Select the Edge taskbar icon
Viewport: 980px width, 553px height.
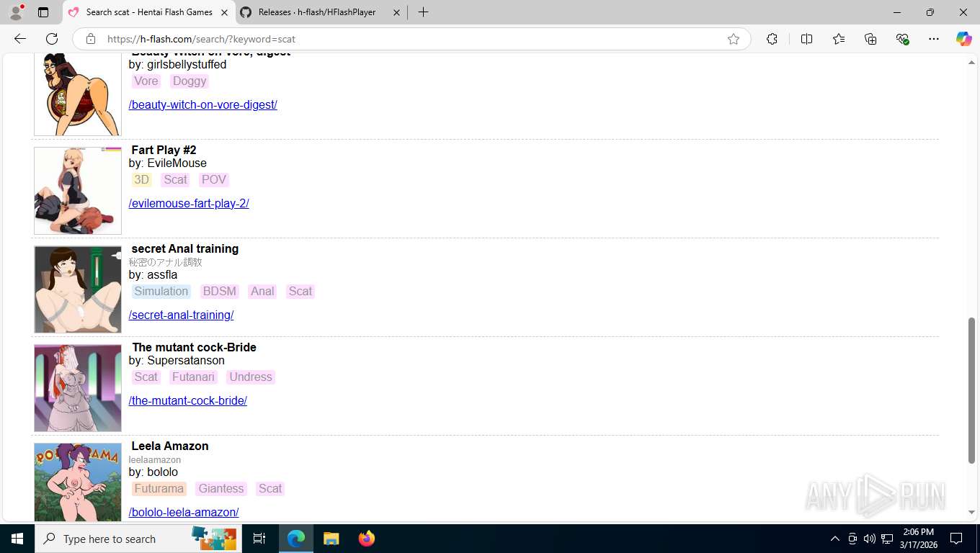(296, 539)
